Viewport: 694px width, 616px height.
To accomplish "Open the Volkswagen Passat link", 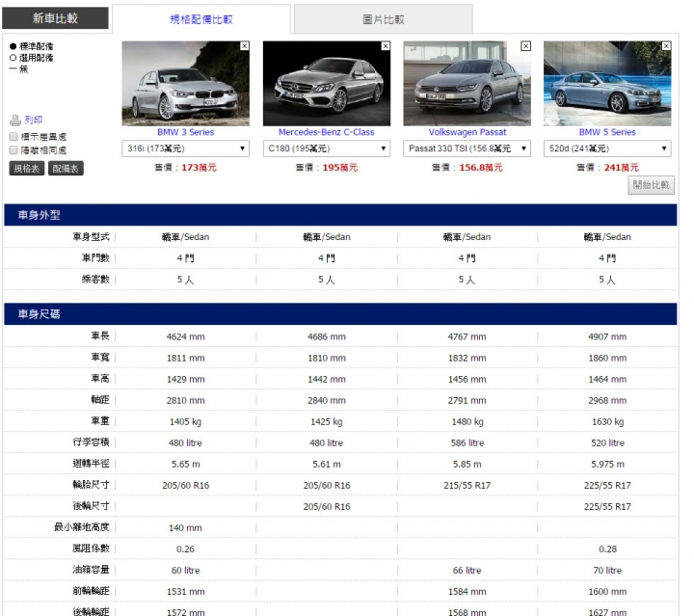I will pos(467,132).
